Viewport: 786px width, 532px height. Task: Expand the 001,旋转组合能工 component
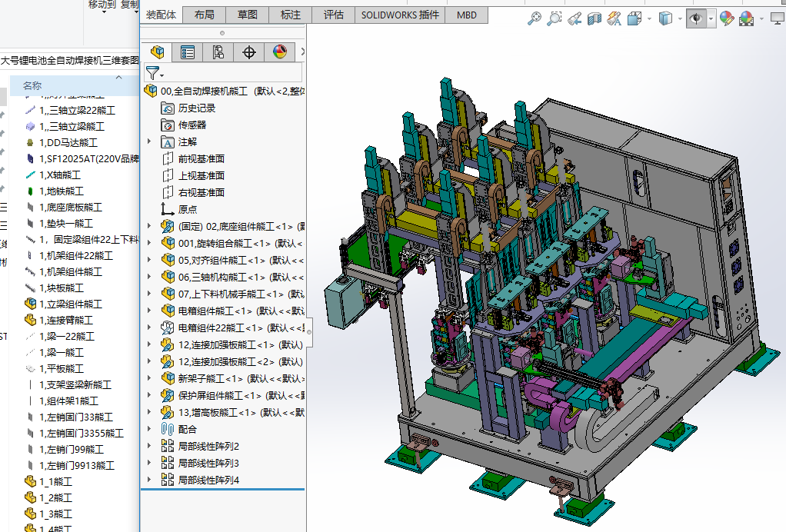(149, 243)
